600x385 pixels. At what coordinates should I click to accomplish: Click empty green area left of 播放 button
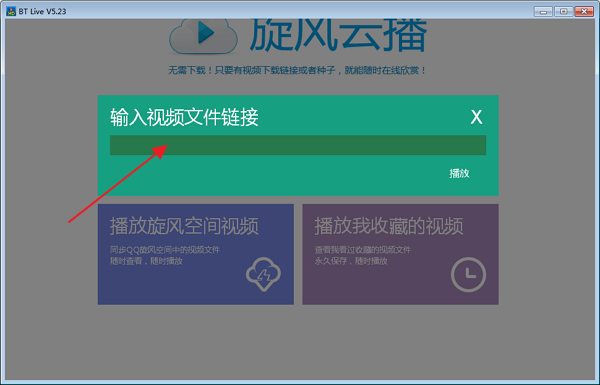[x=268, y=174]
